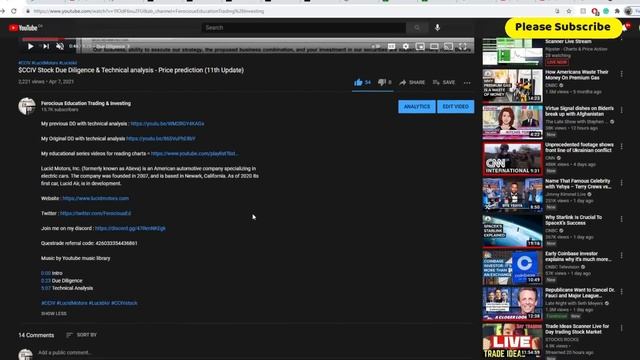
Task: Open lucidmotors.com website link
Action: click(x=96, y=198)
